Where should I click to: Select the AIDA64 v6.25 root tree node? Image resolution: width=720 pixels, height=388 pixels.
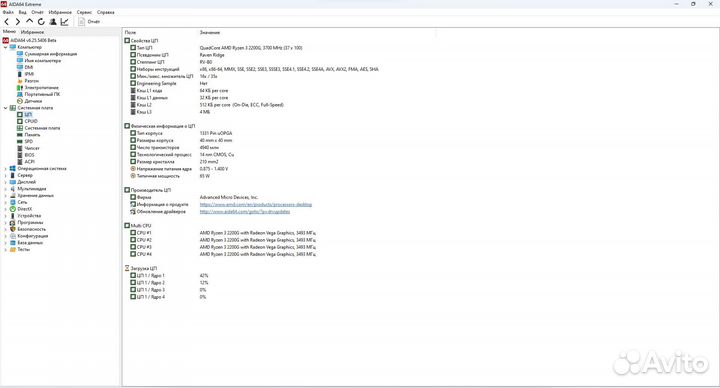point(33,40)
